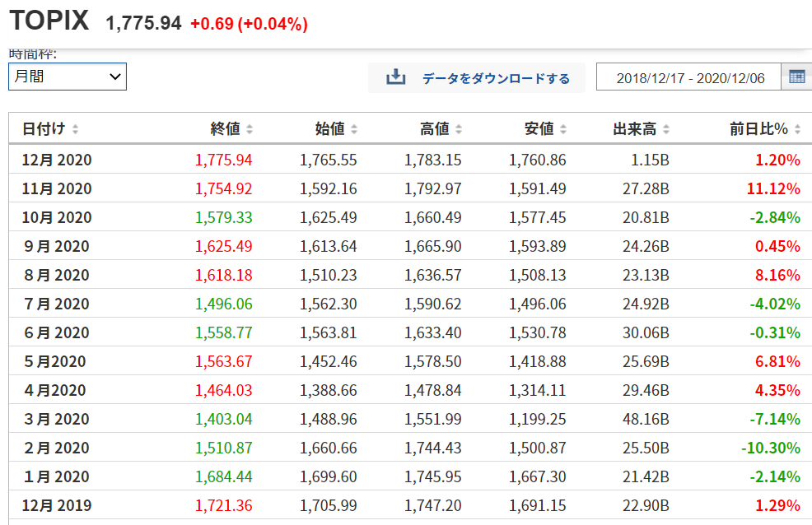Click volume 30.06B

(646, 332)
